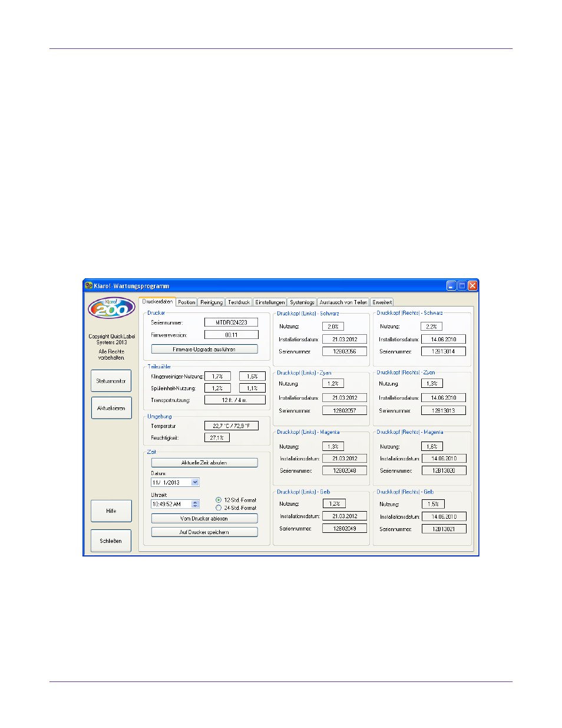Click Rechts Magenta Seriennummer 12B13020
This screenshot has height=728, width=562.
pyautogui.click(x=444, y=470)
